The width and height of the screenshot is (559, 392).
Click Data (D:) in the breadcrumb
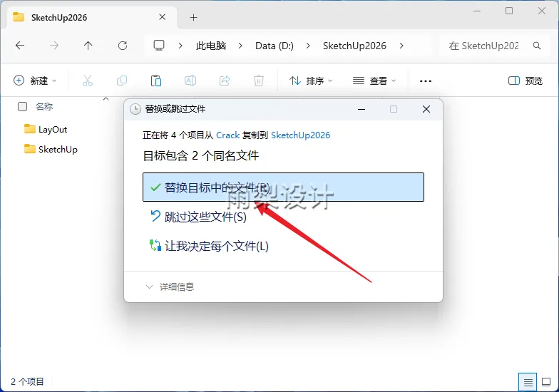(274, 46)
